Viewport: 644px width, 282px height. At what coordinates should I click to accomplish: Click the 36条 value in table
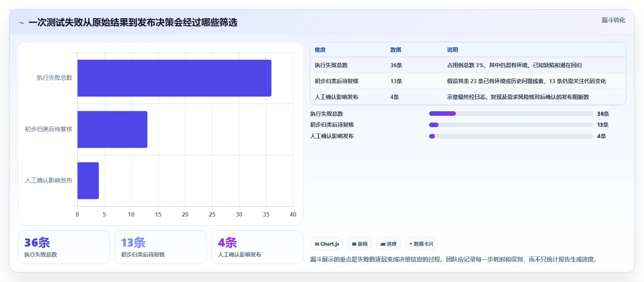click(396, 65)
